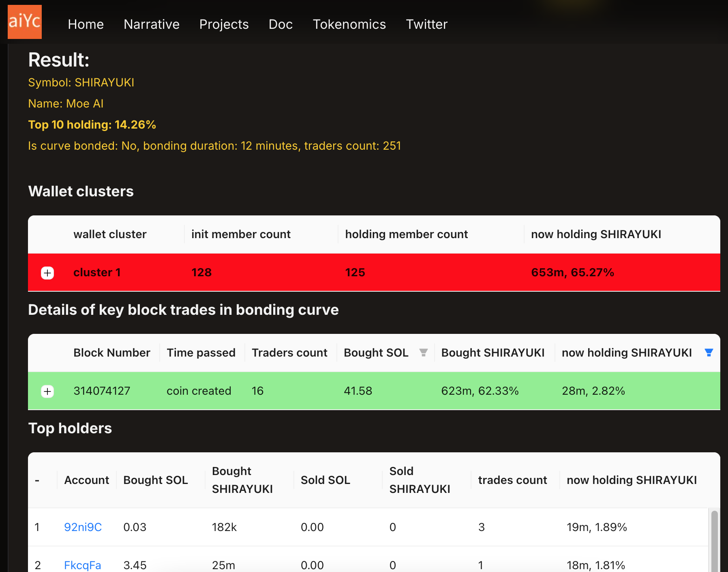
Task: Expand block 314074127 row details
Action: tap(47, 391)
